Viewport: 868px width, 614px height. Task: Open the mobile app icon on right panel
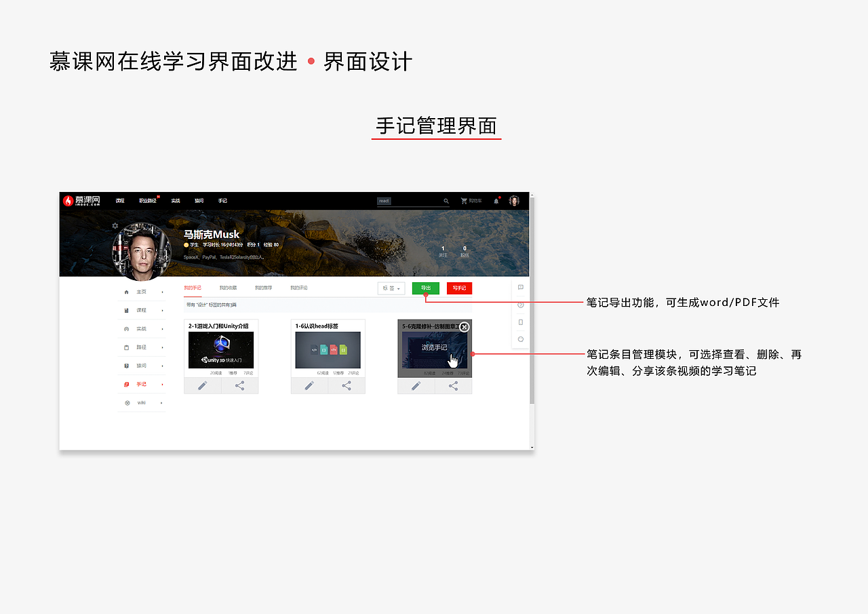521,322
